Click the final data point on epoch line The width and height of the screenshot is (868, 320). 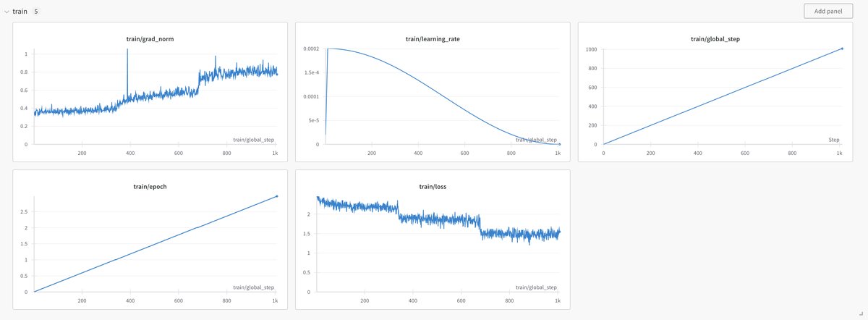pyautogui.click(x=277, y=196)
